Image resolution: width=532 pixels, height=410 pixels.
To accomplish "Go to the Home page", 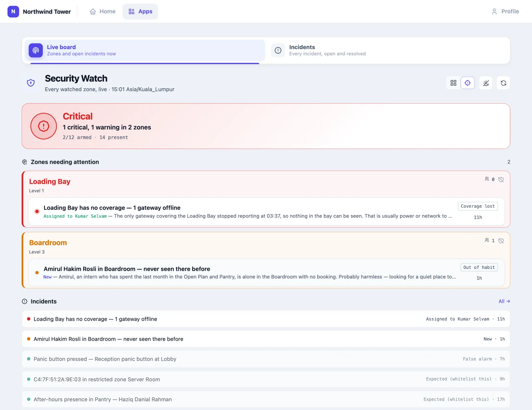I will click(103, 11).
